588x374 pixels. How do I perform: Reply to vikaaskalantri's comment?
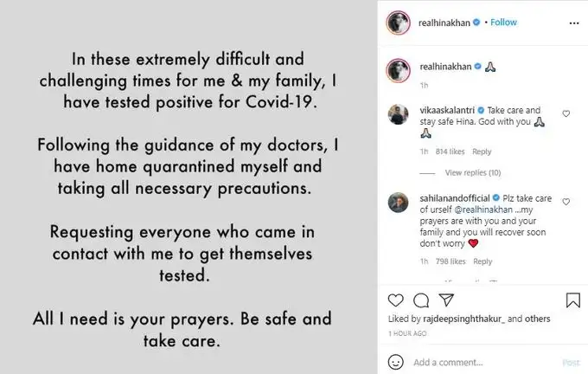tap(482, 152)
